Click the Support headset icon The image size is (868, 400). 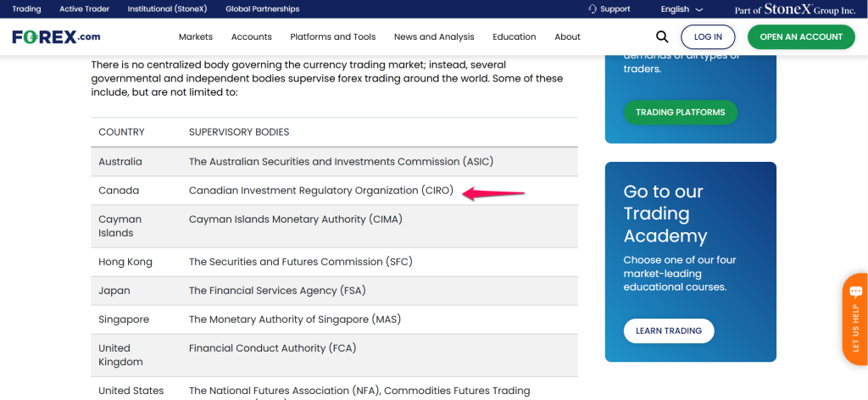(x=593, y=8)
